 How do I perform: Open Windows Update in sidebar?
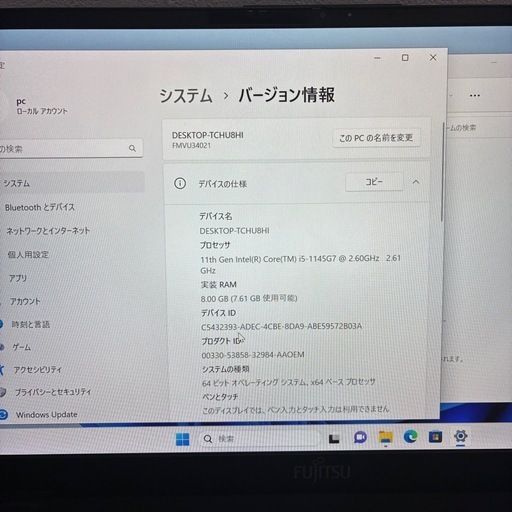(x=47, y=415)
